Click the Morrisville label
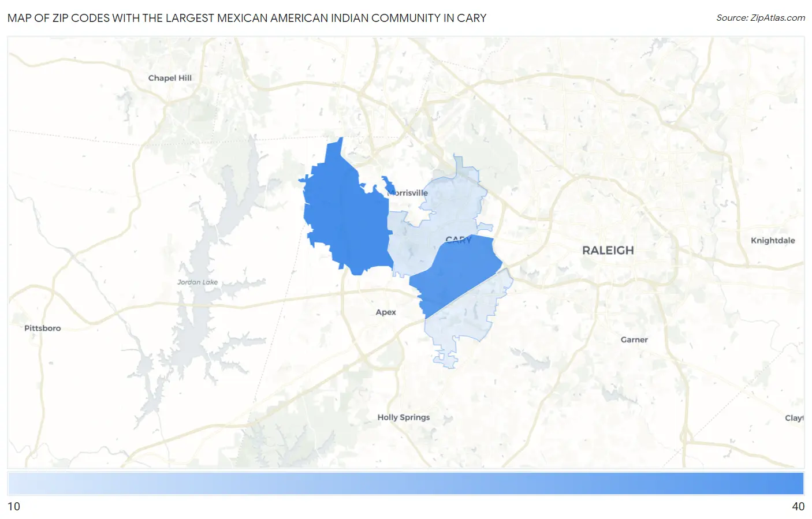 pyautogui.click(x=408, y=193)
